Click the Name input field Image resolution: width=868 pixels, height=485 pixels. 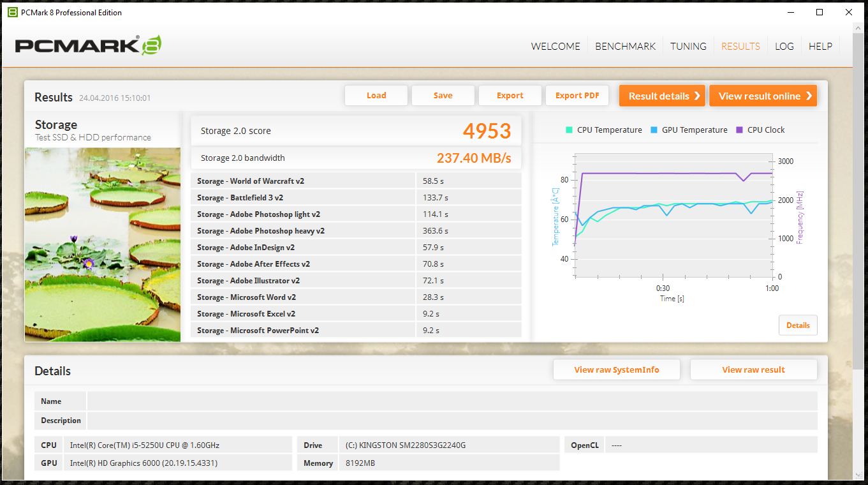pos(452,401)
